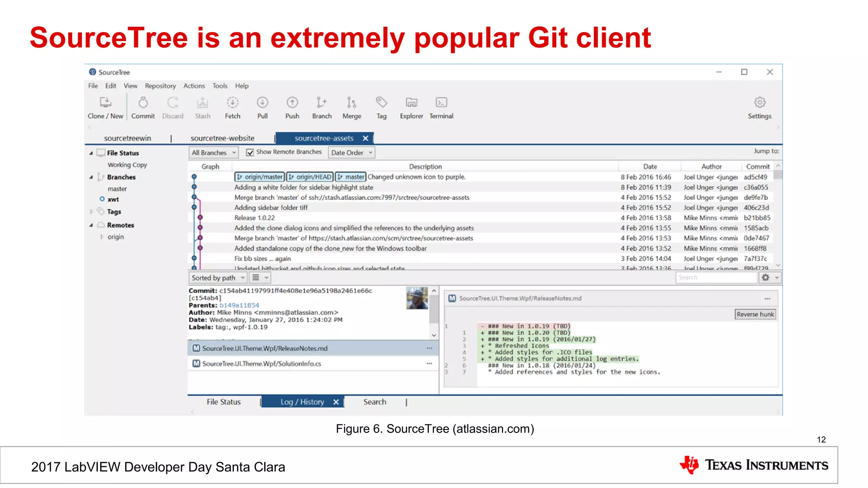Open the Date Order dropdown
Image resolution: width=868 pixels, height=488 pixels.
pyautogui.click(x=352, y=152)
